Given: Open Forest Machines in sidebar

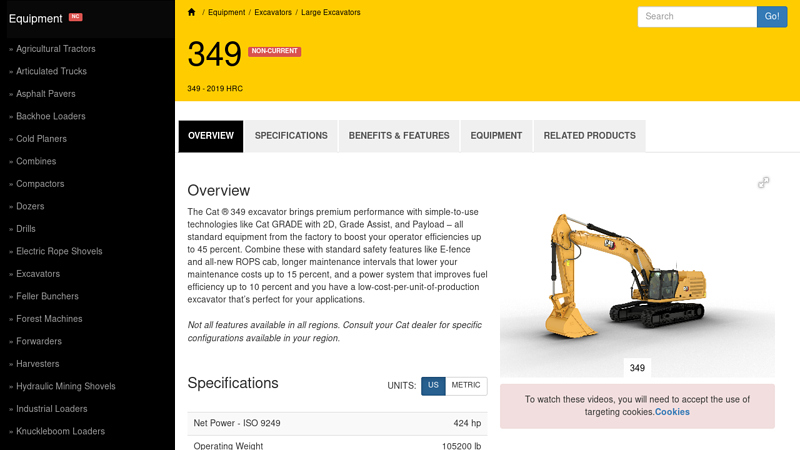Looking at the screenshot, I should click(49, 319).
